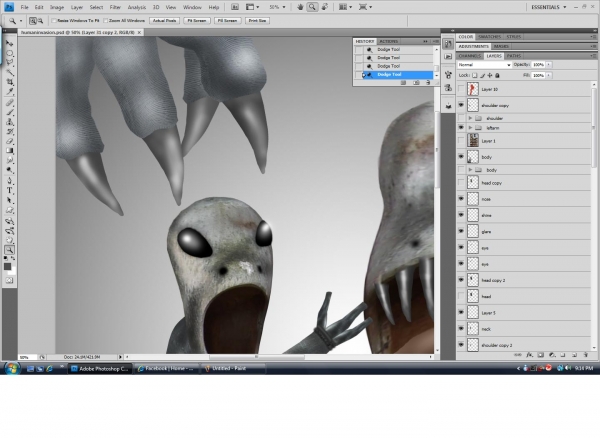
Task: Delete layer using trash icon
Action: point(585,355)
